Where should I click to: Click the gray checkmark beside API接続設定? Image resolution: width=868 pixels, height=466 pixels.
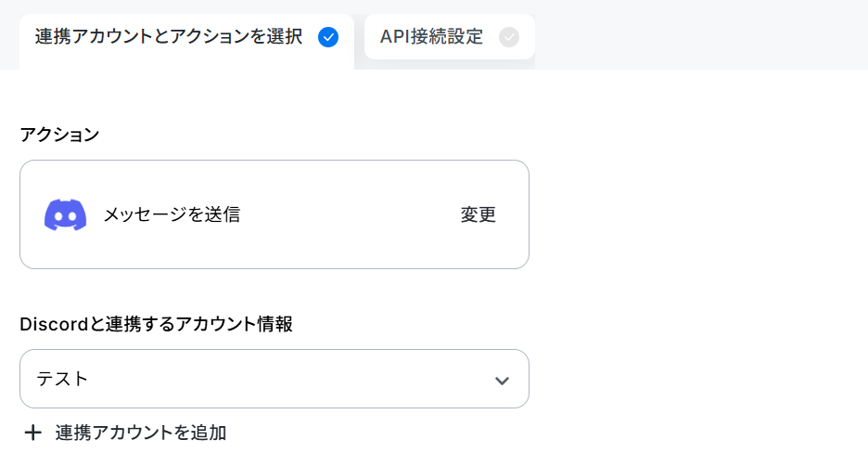[x=509, y=37]
